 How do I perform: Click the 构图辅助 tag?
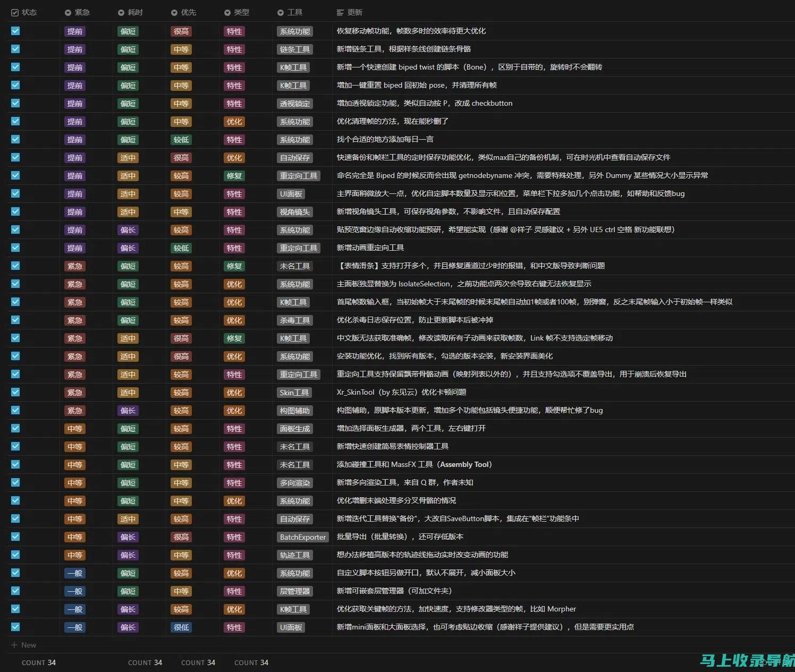tap(295, 411)
